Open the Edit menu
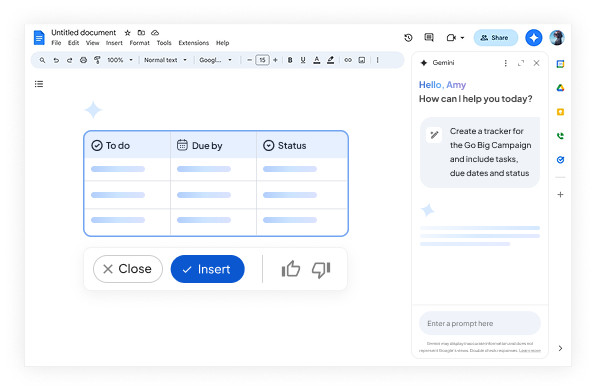The width and height of the screenshot is (596, 391). coord(73,43)
